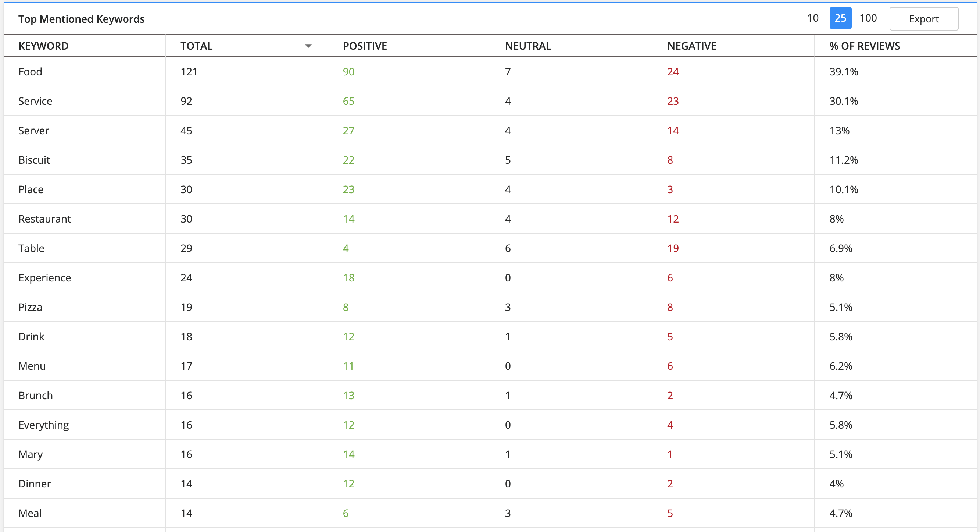Click Server's negative count 14

tap(673, 131)
